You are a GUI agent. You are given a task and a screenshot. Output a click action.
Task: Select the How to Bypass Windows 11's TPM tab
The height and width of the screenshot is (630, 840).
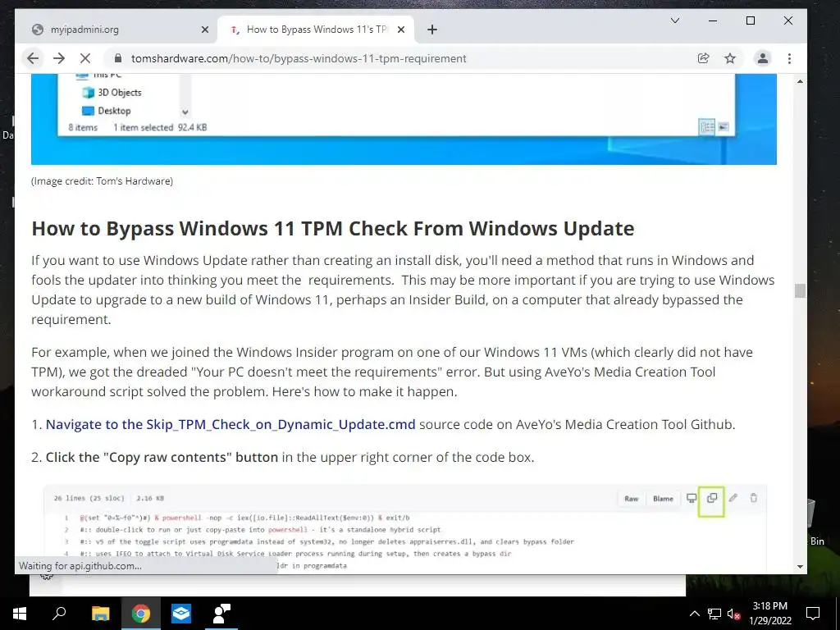316,30
